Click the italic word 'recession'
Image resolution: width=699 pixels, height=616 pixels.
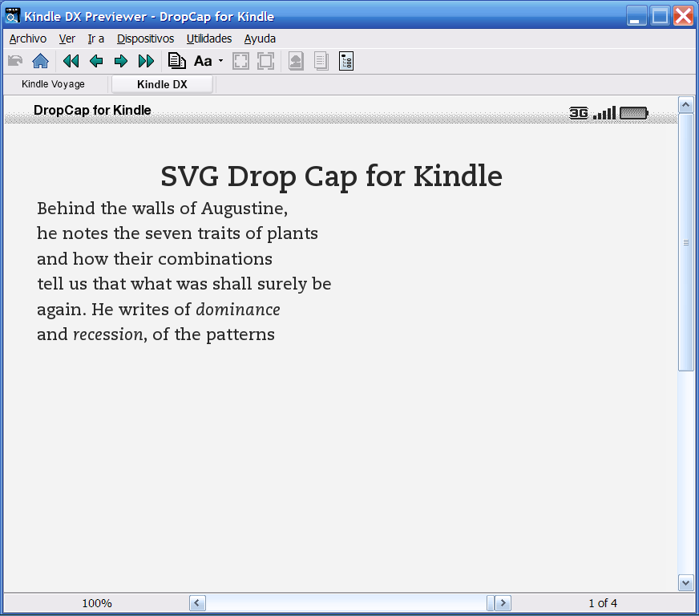[x=108, y=334]
